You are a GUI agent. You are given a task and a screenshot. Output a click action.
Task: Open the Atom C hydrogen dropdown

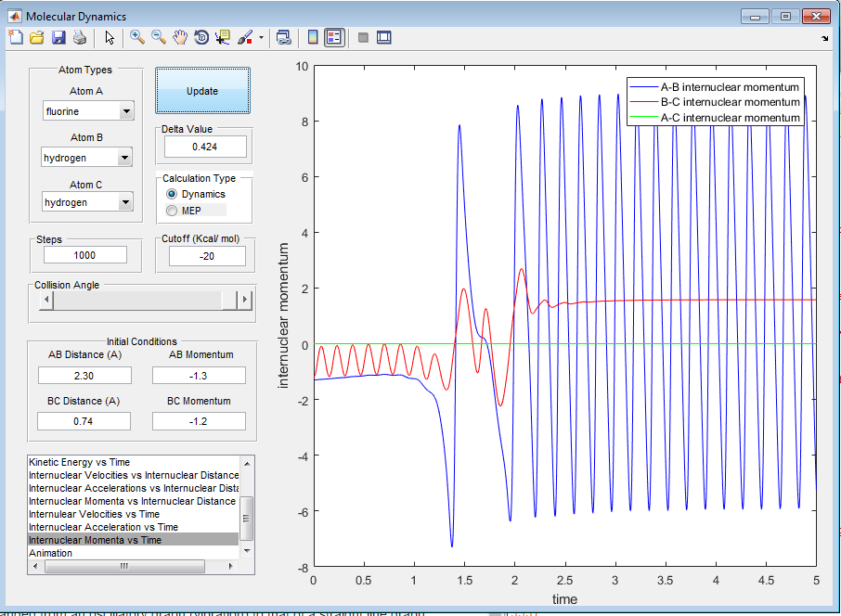pyautogui.click(x=126, y=202)
